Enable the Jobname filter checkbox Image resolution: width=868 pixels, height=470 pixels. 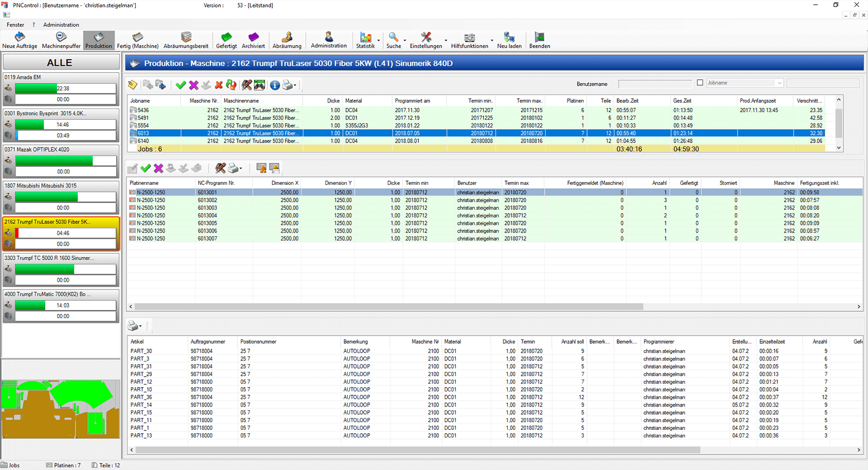coord(700,83)
